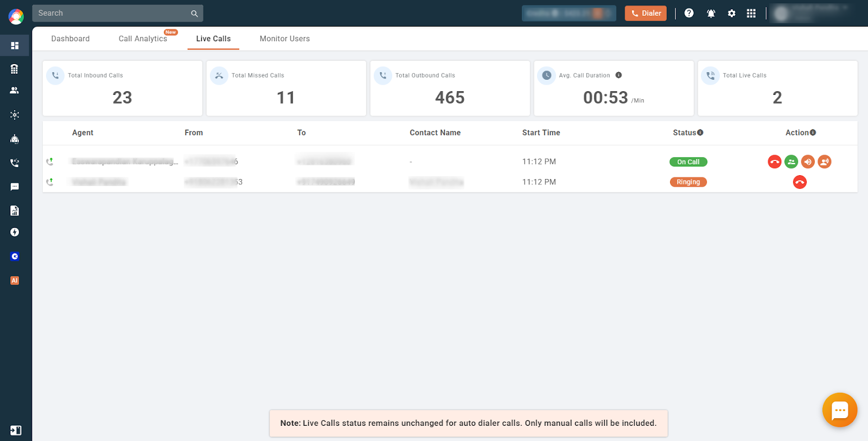Open the help question mark icon
Screen dimensions: 868x441
[689, 13]
